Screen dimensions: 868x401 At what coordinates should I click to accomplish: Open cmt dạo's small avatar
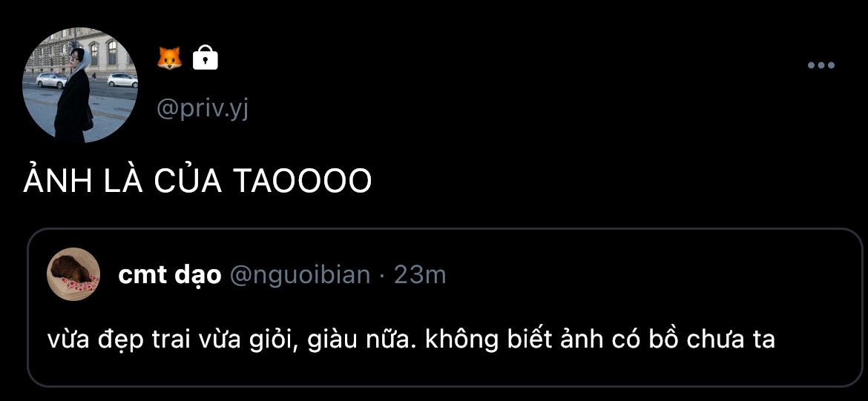click(73, 274)
